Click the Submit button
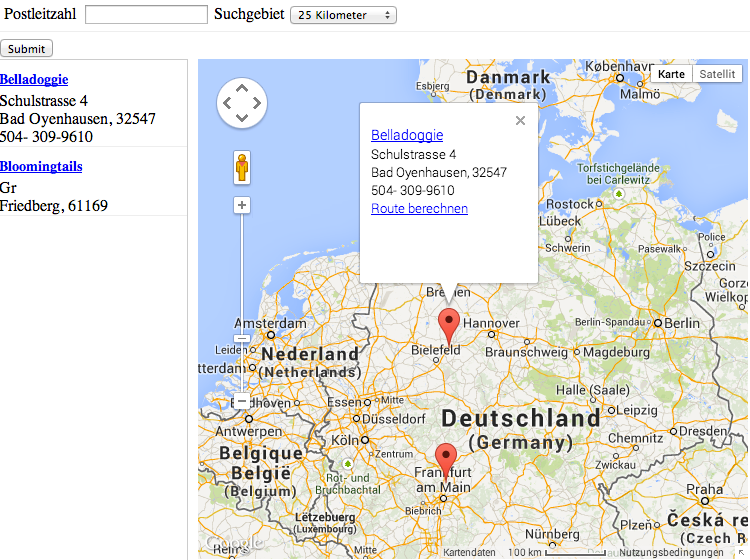 click(x=26, y=49)
